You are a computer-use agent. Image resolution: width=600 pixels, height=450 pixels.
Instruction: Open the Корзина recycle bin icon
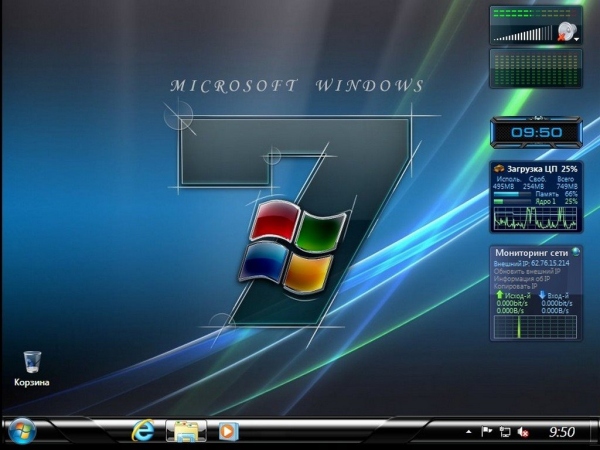click(x=31, y=362)
